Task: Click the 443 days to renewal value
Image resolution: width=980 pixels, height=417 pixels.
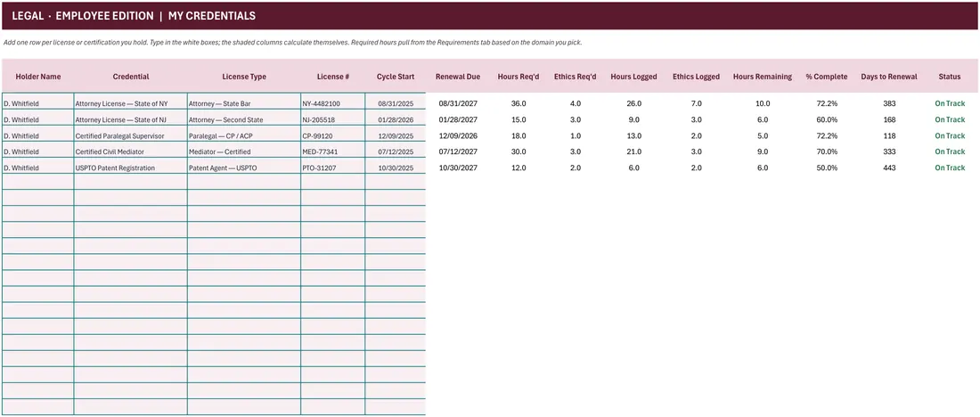Action: (889, 168)
